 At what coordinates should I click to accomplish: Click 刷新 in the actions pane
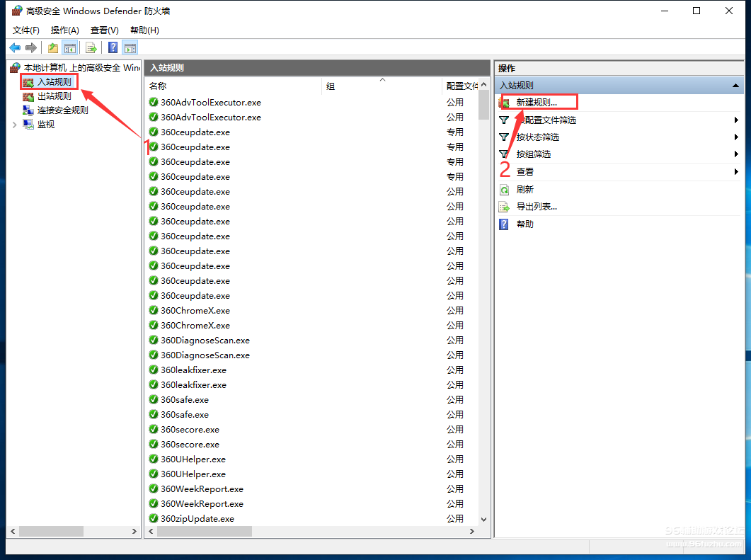525,190
